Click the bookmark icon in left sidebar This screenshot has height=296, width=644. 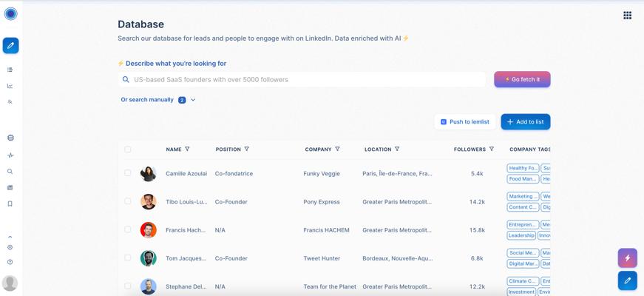(10, 203)
